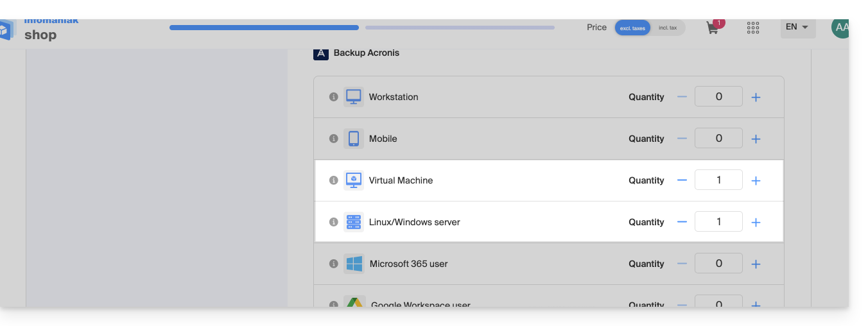Open the AA user avatar menu
This screenshot has width=868, height=326.
[x=840, y=28]
